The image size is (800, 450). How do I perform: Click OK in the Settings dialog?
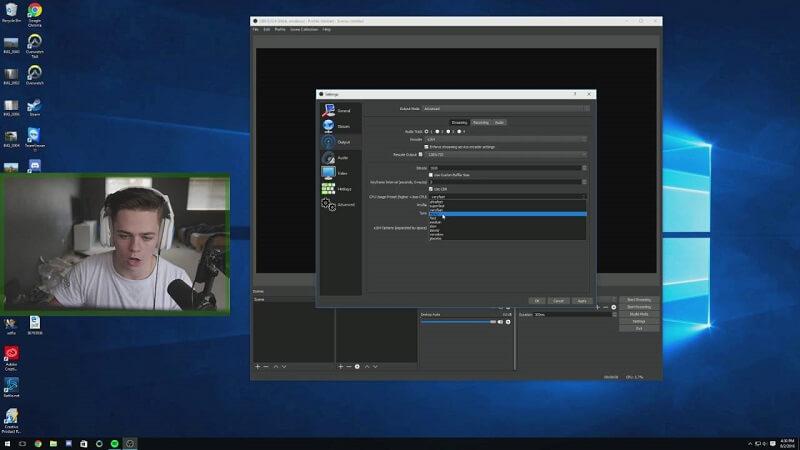pyautogui.click(x=537, y=301)
